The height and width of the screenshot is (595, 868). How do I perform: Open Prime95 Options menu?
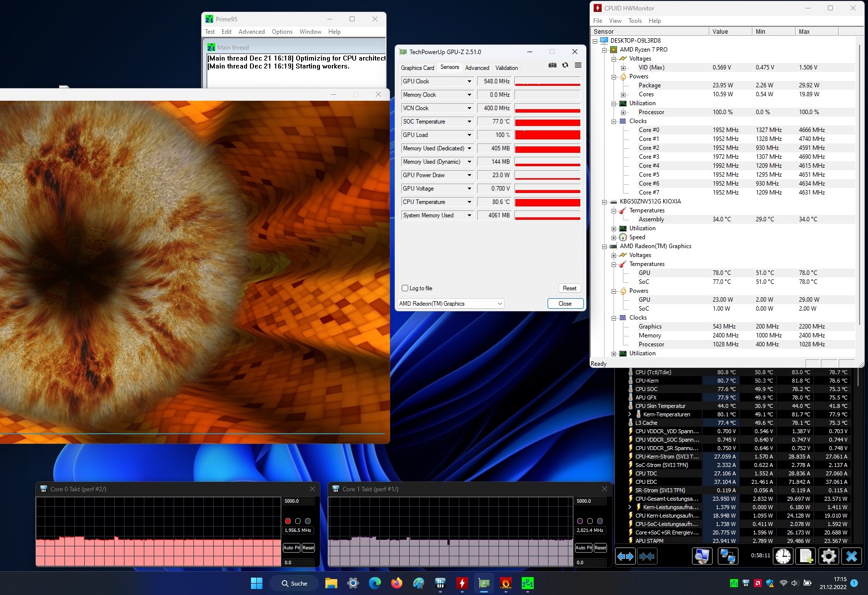tap(282, 32)
